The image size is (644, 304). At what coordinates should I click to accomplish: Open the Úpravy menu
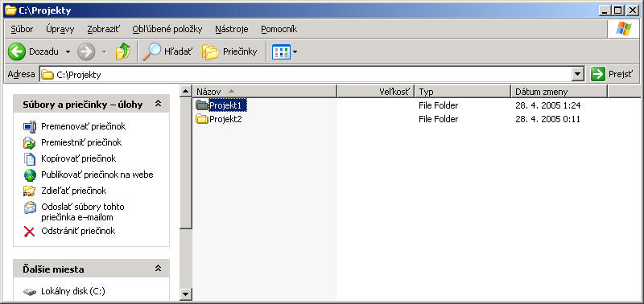pyautogui.click(x=60, y=29)
